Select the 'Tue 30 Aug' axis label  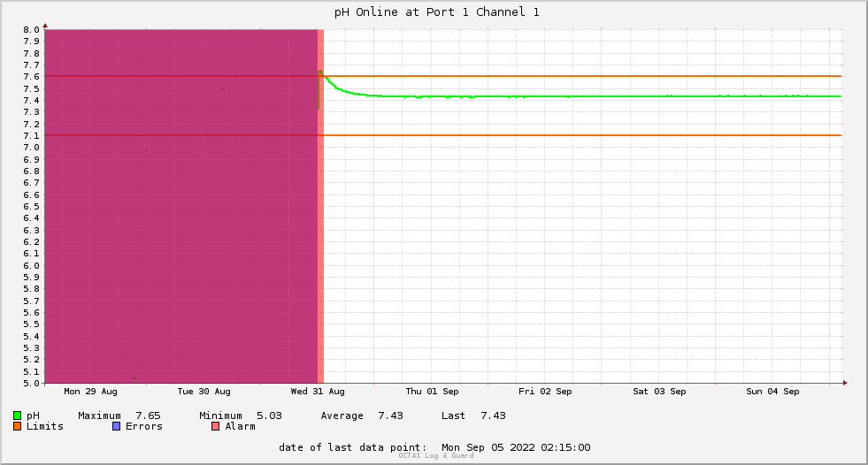pyautogui.click(x=204, y=392)
